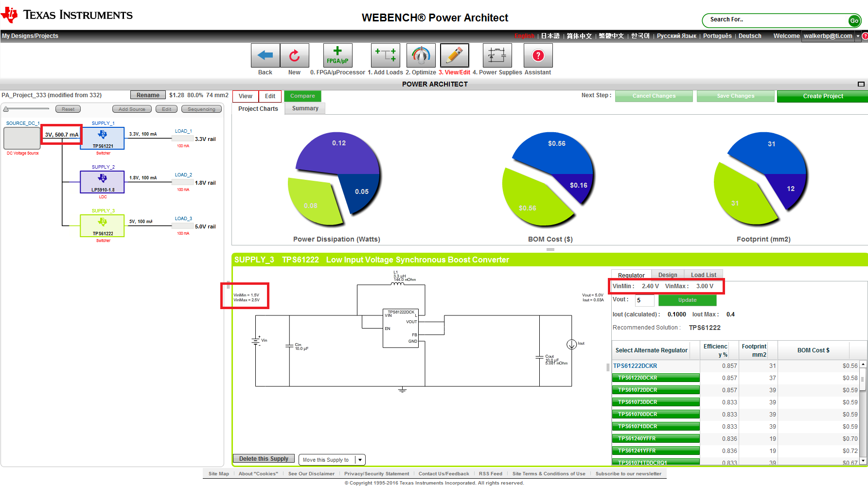Screen dimensions: 868x486
Task: Click Delete this Supply
Action: (263, 458)
